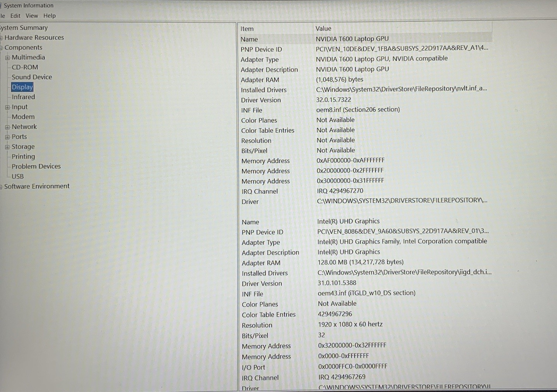Select the CD-ROM component

tap(25, 67)
